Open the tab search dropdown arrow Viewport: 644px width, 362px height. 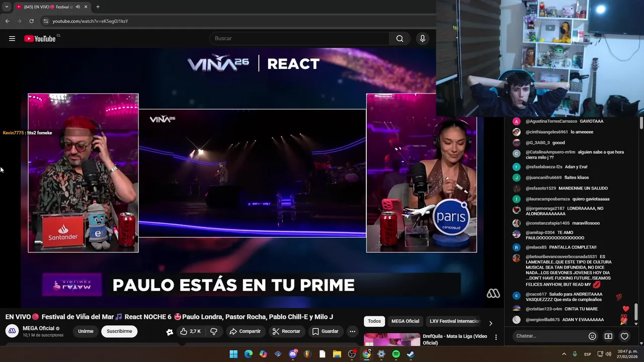[x=7, y=7]
